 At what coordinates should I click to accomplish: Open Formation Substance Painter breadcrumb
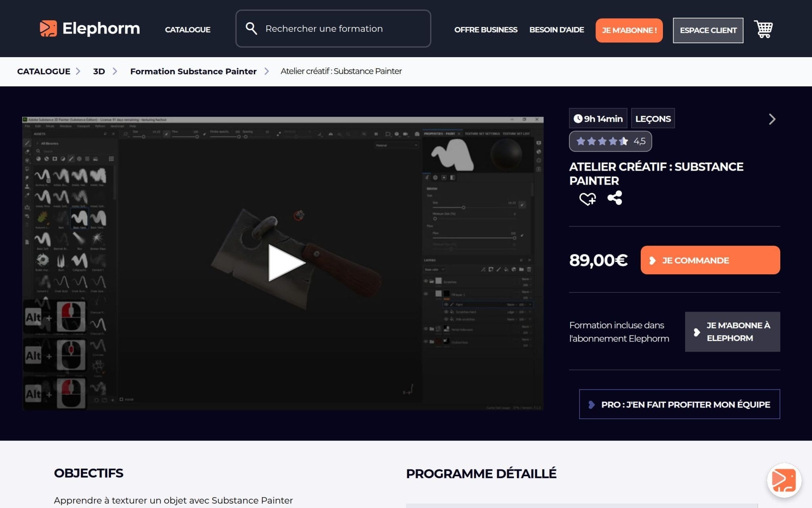coord(193,71)
